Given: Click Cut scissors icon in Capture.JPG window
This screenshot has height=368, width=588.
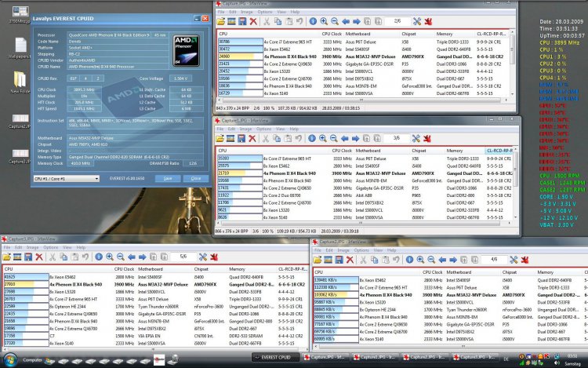Looking at the screenshot, I should pos(267,21).
